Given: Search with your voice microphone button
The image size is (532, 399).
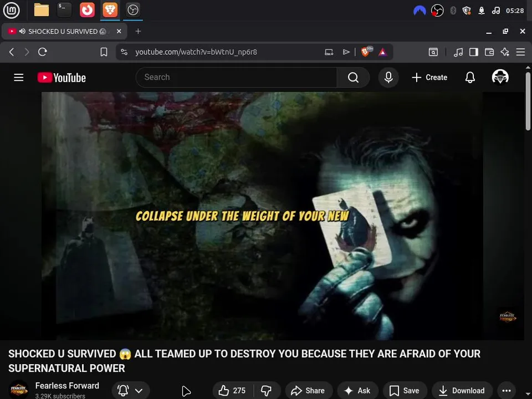Looking at the screenshot, I should coord(388,78).
